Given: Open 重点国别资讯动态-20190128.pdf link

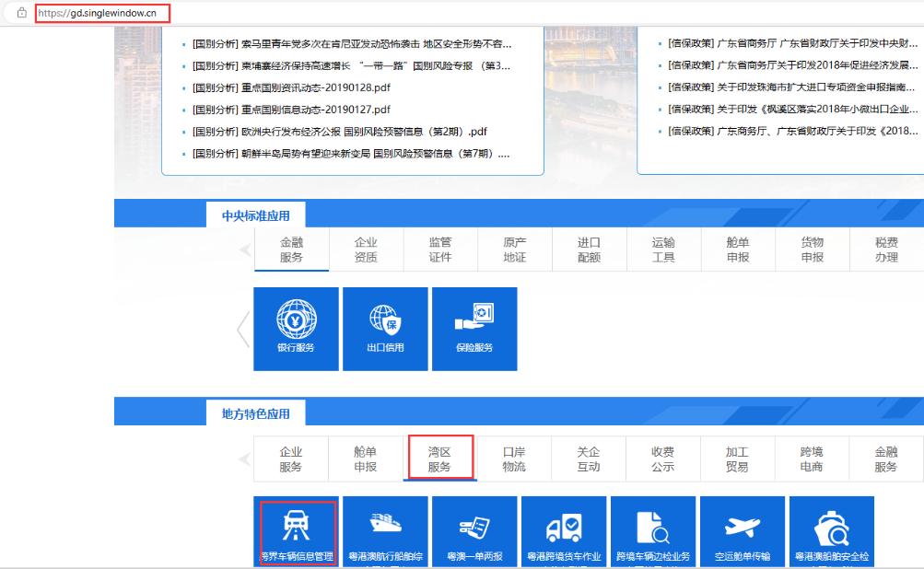Looking at the screenshot, I should [x=291, y=87].
